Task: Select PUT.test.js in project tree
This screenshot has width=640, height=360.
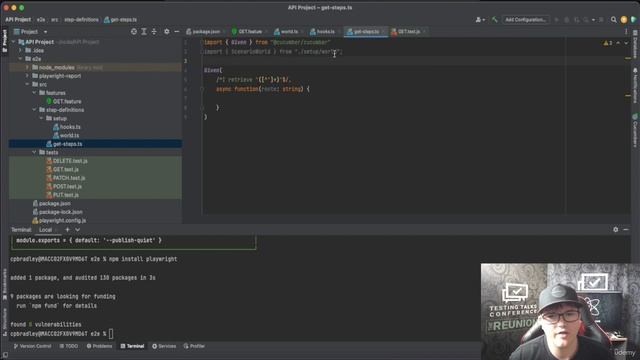Action: (66, 195)
